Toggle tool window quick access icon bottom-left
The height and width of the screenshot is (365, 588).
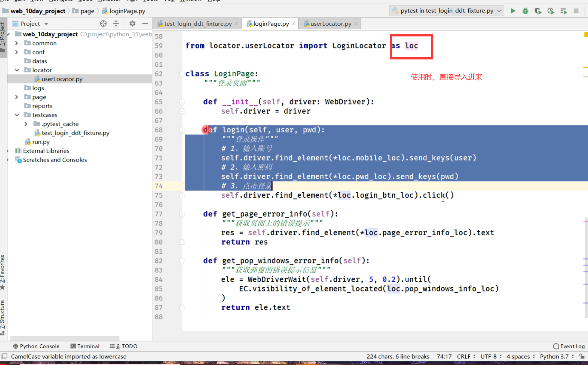[x=4, y=356]
